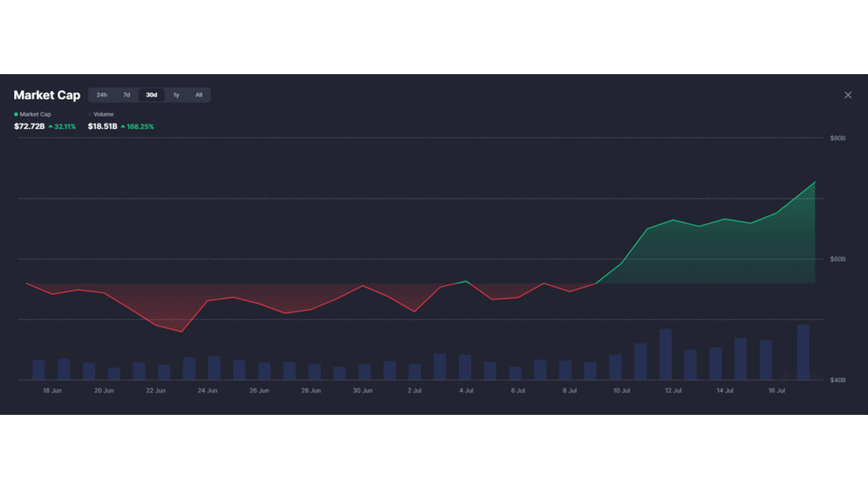
Task: Click the 24 Jun date axis label
Action: click(207, 391)
